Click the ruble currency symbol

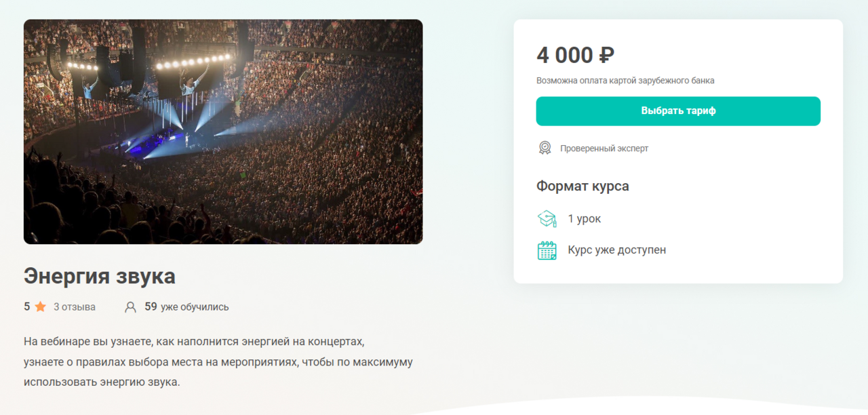(606, 55)
